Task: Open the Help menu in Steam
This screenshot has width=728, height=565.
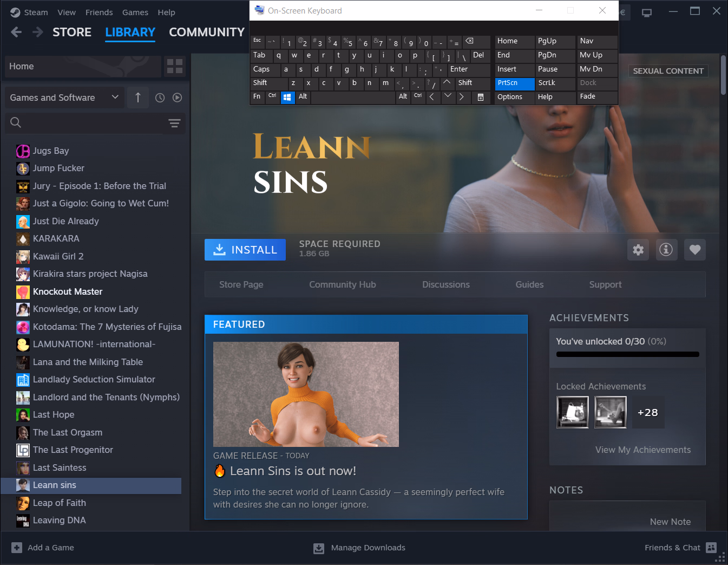Action: click(x=166, y=12)
